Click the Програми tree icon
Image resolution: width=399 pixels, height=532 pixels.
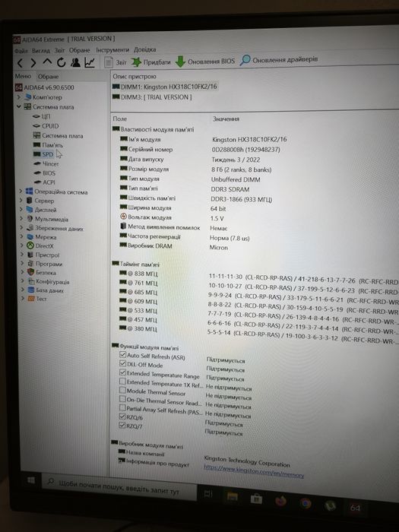[30, 264]
